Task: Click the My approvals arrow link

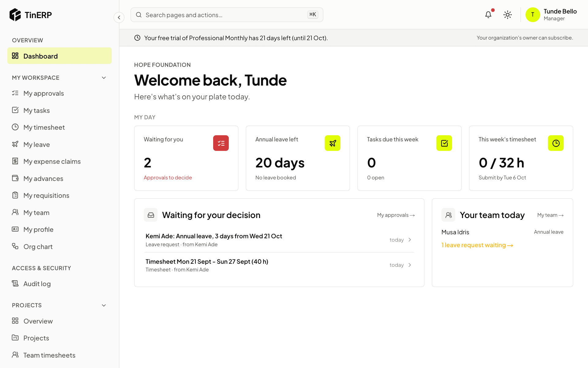Action: point(396,215)
